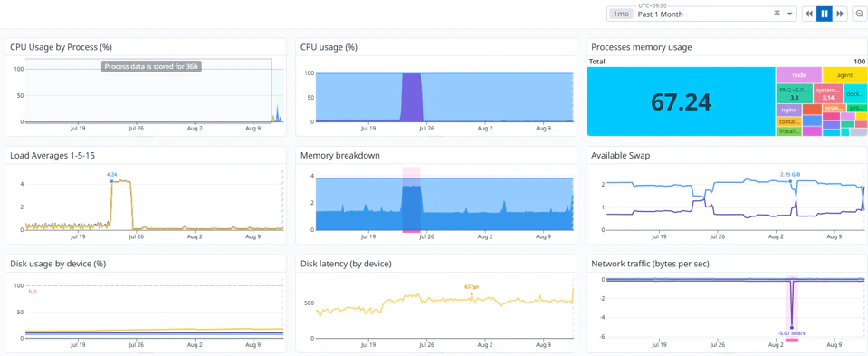Click the red 'full' threshold label
This screenshot has height=356, width=868.
click(x=33, y=291)
